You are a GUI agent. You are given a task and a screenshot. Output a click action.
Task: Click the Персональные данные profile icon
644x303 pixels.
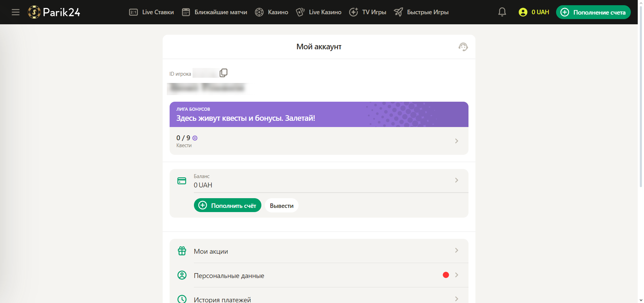[182, 275]
